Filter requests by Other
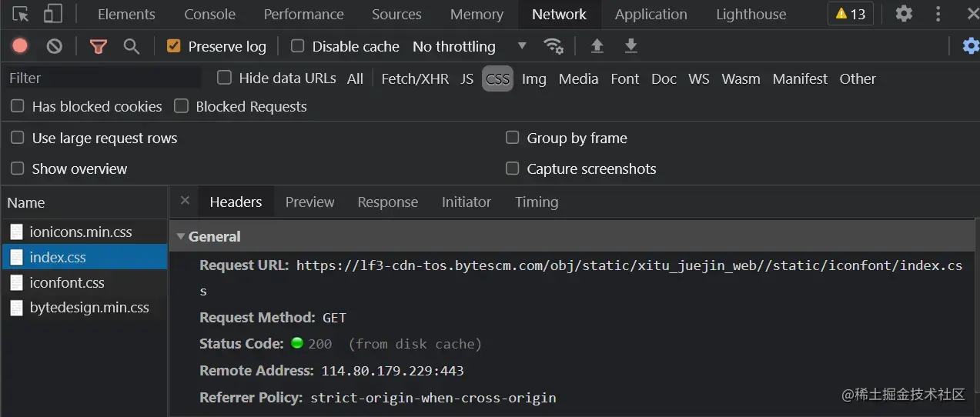The image size is (980, 417). click(x=858, y=78)
